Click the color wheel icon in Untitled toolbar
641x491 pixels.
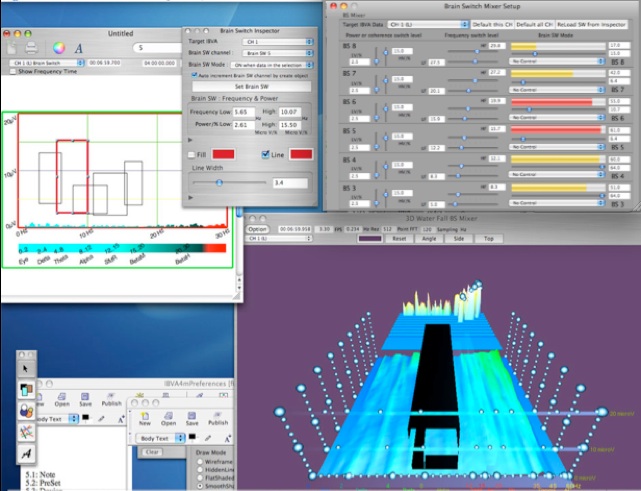tap(57, 47)
